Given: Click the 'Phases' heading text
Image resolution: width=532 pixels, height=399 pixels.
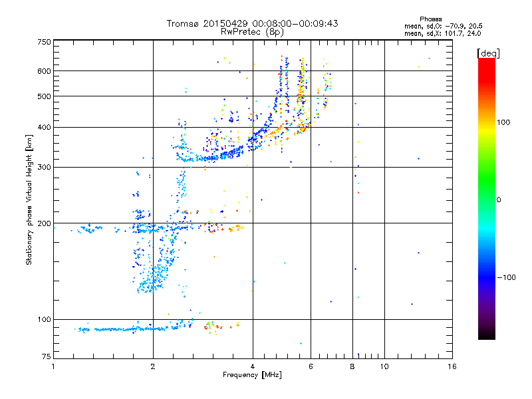Looking at the screenshot, I should click(430, 19).
